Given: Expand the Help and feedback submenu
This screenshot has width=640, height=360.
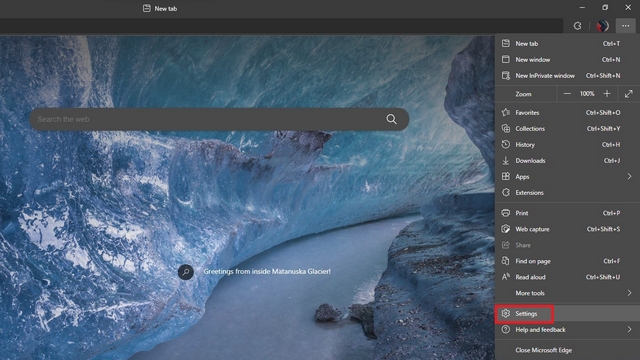Looking at the screenshot, I should [567, 329].
